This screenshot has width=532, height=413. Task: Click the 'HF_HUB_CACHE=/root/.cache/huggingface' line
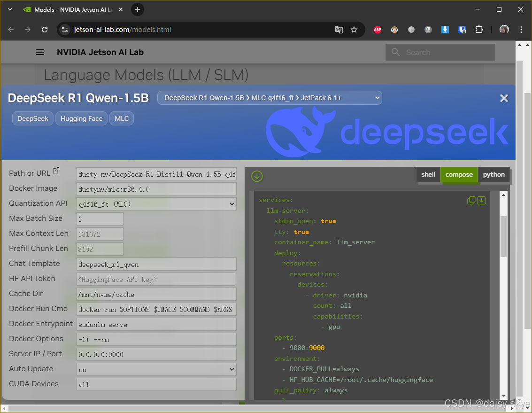(361, 380)
